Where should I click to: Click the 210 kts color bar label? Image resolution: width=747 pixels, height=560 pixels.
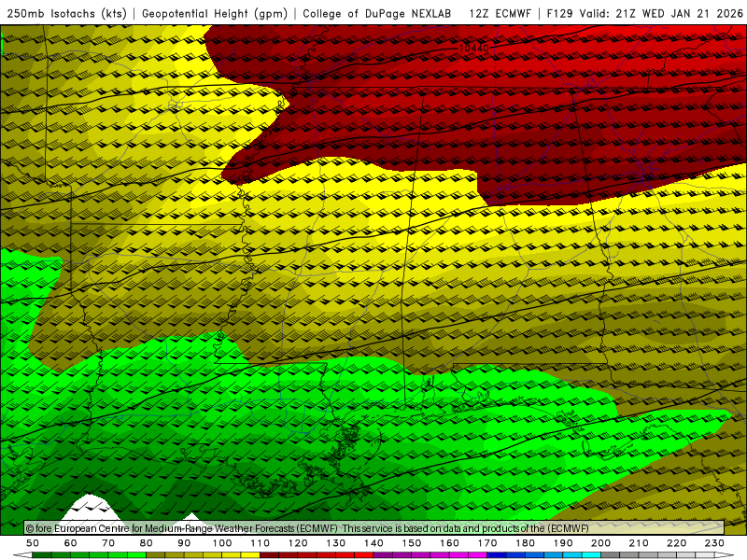click(x=639, y=543)
